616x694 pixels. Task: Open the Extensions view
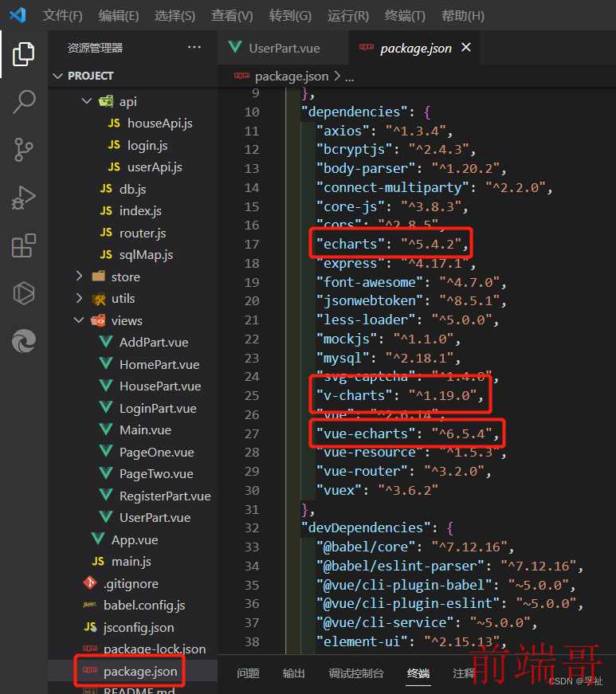pos(23,245)
